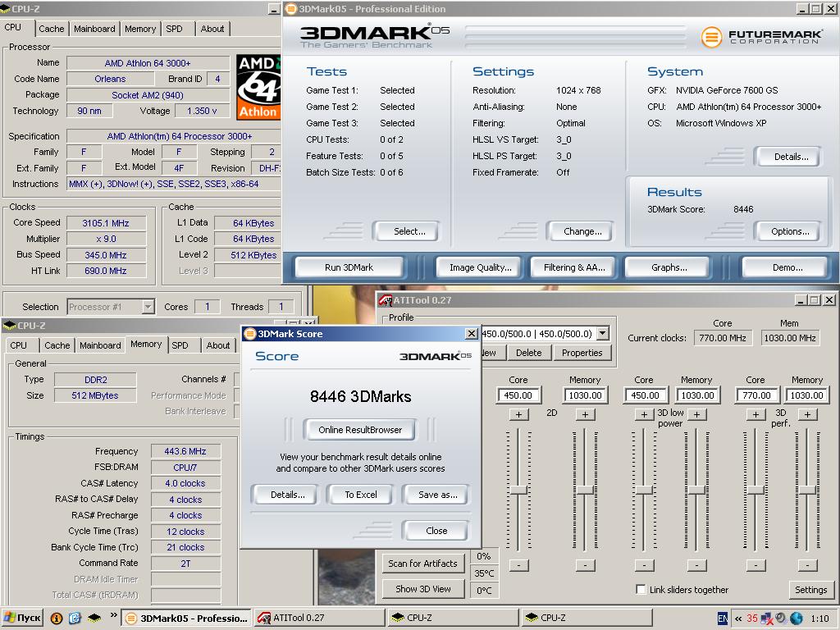Increase 3D low power Memory with plus
Image resolution: width=840 pixels, height=630 pixels.
696,414
